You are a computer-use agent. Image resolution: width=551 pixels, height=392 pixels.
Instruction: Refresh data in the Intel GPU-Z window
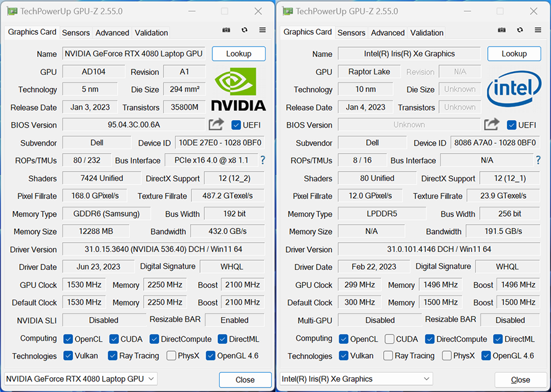(x=519, y=30)
